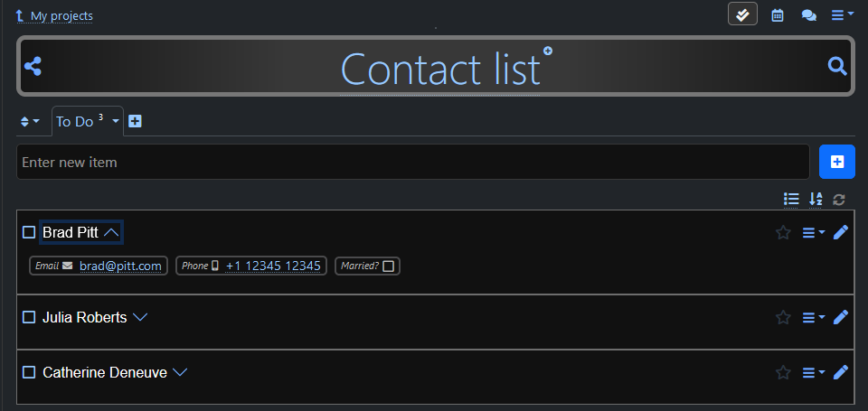
Task: Edit Julia Roberts with the pencil icon
Action: [841, 317]
